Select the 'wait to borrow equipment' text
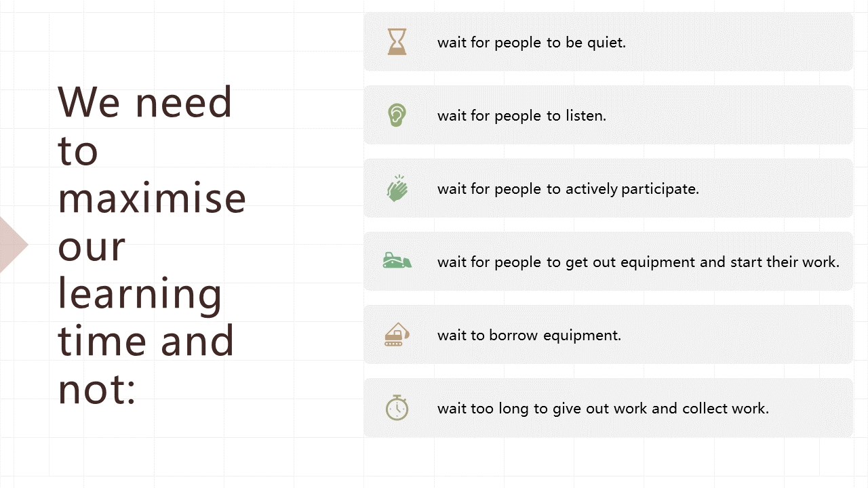The height and width of the screenshot is (488, 868). (x=529, y=335)
